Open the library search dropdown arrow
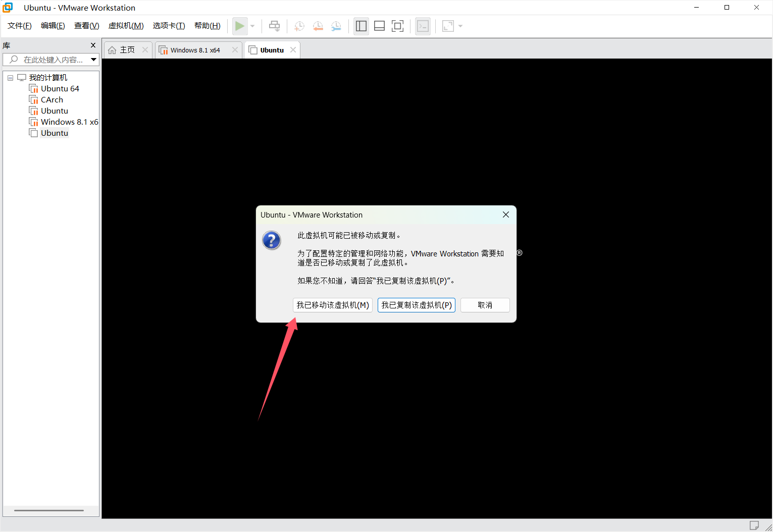The image size is (773, 532). 93,60
